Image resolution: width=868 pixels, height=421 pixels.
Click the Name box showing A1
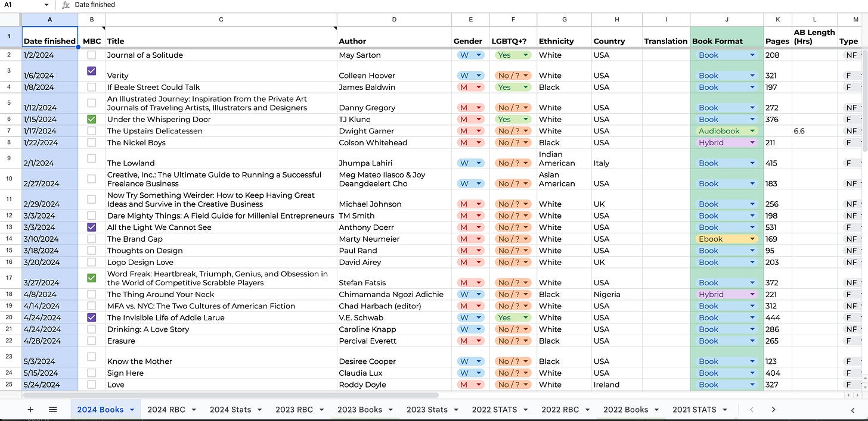[x=21, y=5]
